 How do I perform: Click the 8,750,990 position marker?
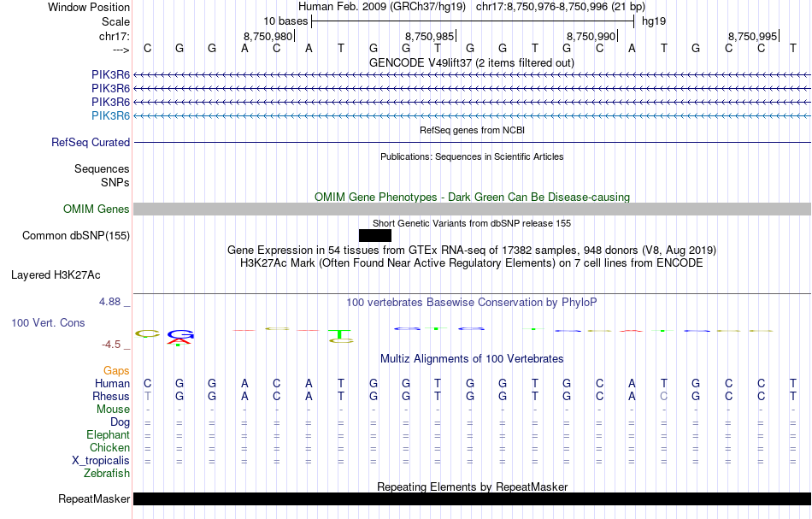coord(591,36)
